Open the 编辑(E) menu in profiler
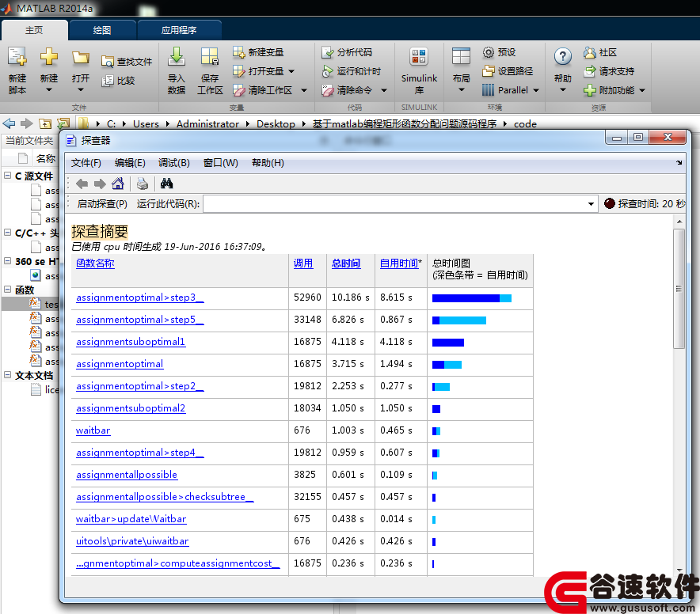The image size is (700, 614). (130, 163)
